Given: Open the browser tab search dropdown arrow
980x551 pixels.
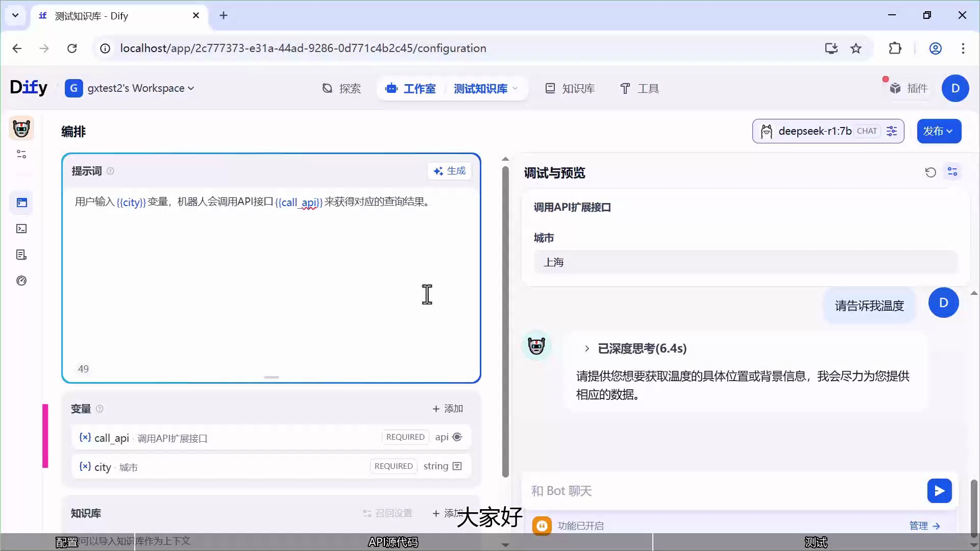Looking at the screenshot, I should [x=15, y=15].
